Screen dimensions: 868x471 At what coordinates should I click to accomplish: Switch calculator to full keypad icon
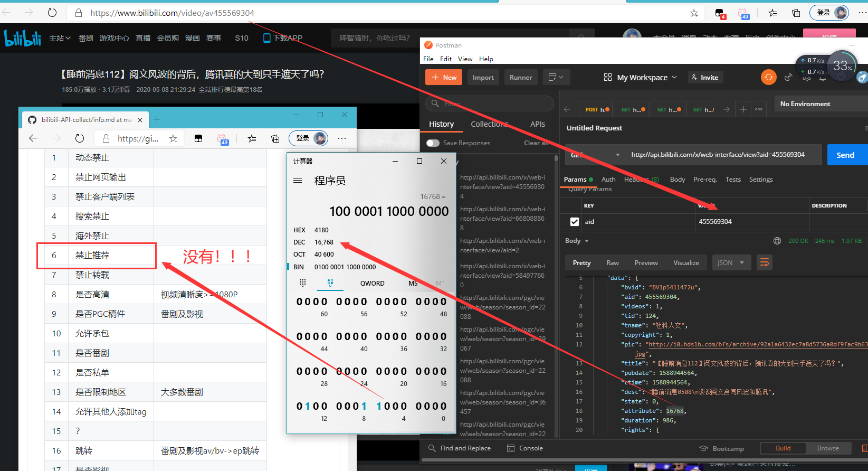point(302,283)
